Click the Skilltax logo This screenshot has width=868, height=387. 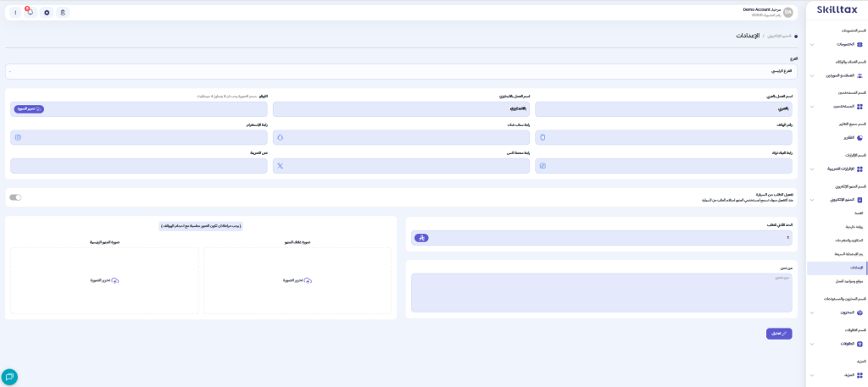coord(836,10)
